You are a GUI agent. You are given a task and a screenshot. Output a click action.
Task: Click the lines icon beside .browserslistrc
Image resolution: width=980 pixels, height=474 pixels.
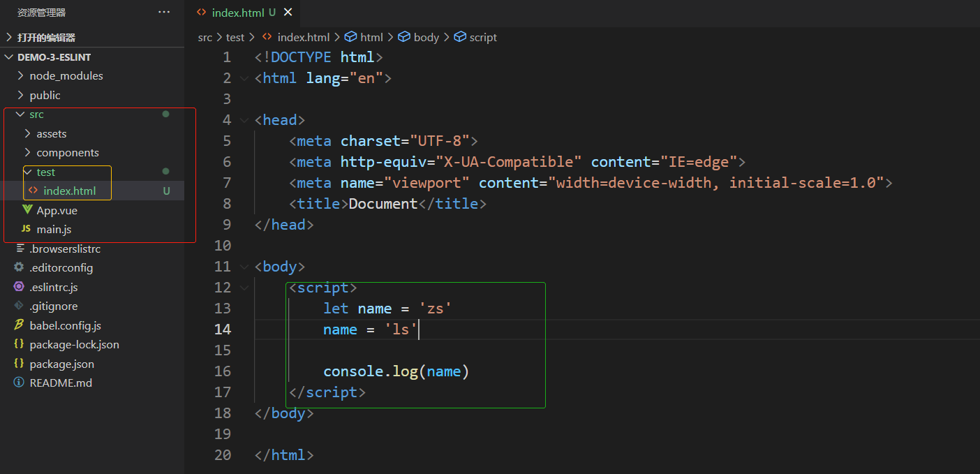21,249
